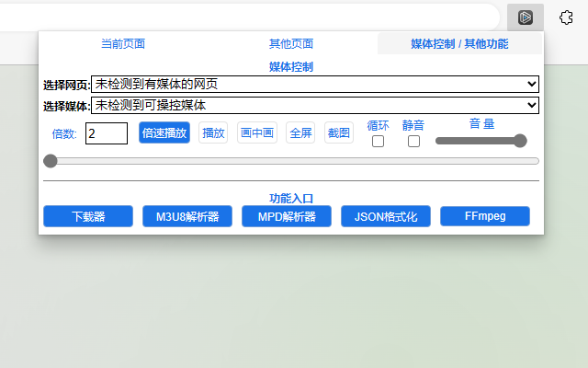Viewport: 588px width, 368px height.
Task: Open the JSON格式化 tool
Action: click(x=386, y=216)
